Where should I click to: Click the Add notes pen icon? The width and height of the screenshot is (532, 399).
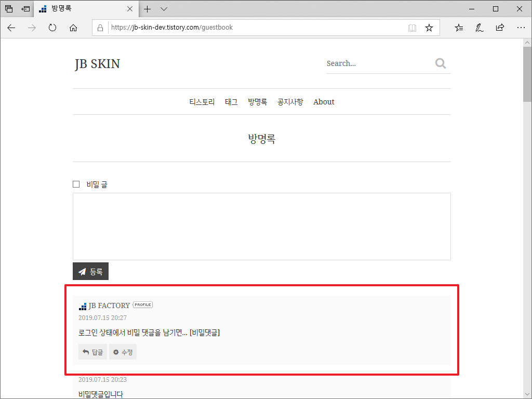coord(479,28)
